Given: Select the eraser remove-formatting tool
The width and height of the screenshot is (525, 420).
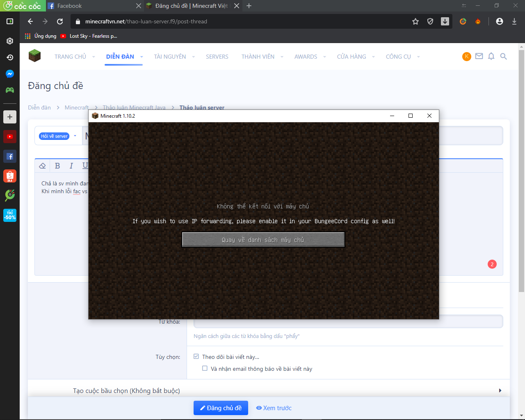Looking at the screenshot, I should [x=42, y=166].
